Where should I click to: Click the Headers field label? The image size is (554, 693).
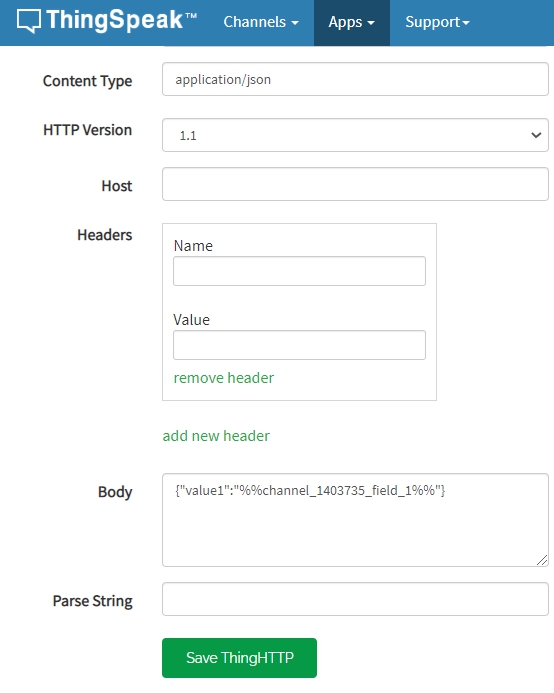pos(104,235)
